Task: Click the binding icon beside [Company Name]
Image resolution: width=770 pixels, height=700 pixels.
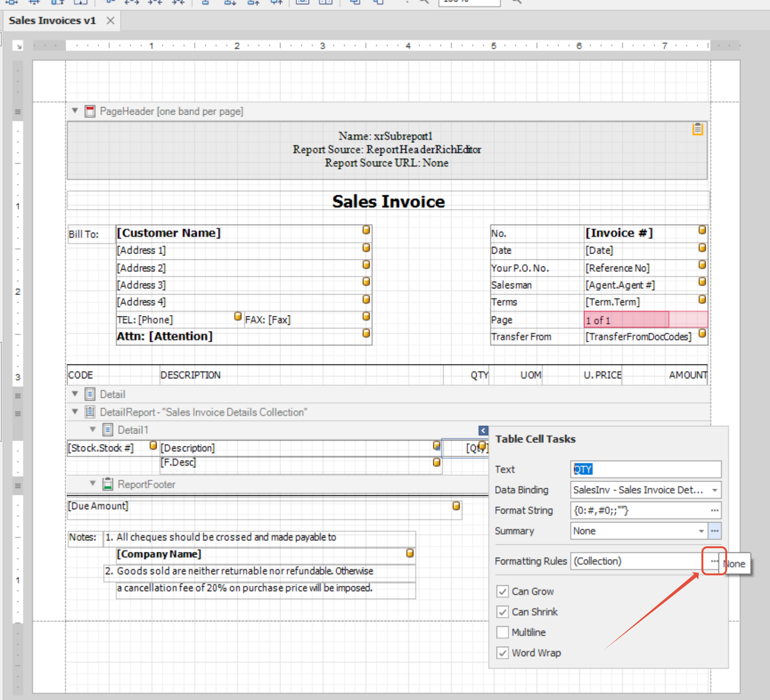Action: tap(410, 553)
